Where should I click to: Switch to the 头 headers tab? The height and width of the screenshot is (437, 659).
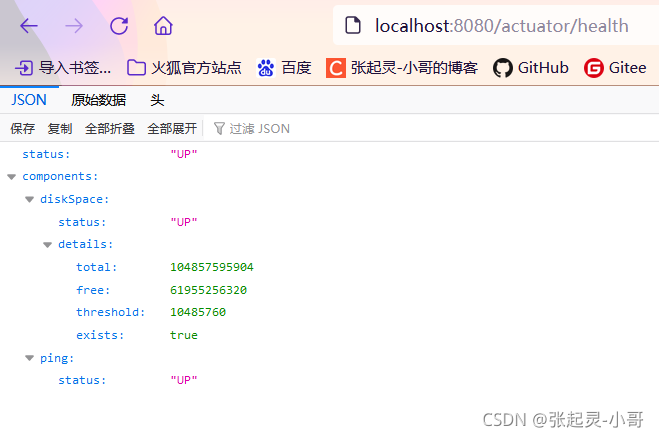(157, 100)
